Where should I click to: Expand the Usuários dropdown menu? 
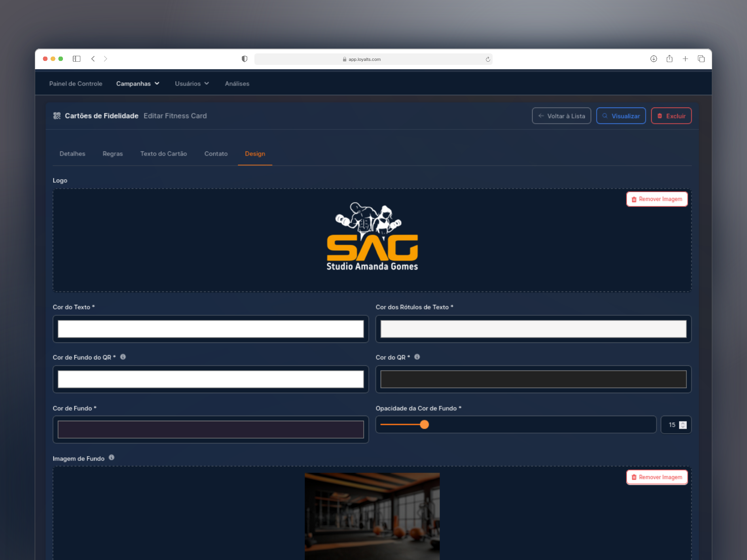click(192, 83)
